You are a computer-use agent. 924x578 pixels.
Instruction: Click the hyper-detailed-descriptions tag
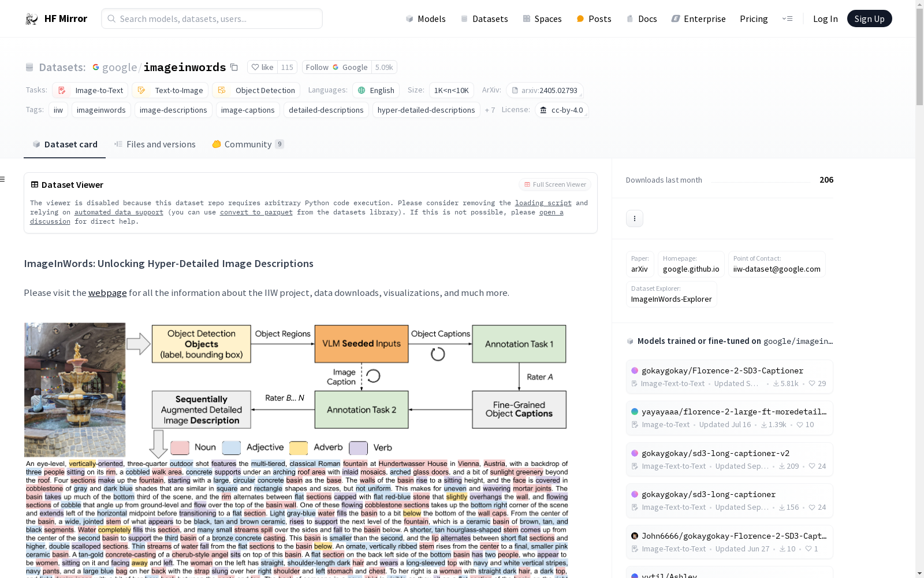click(426, 110)
